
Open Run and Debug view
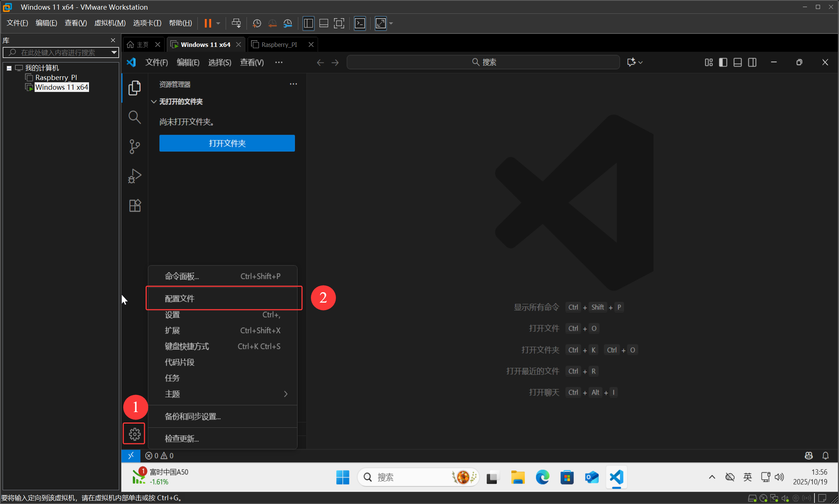134,176
